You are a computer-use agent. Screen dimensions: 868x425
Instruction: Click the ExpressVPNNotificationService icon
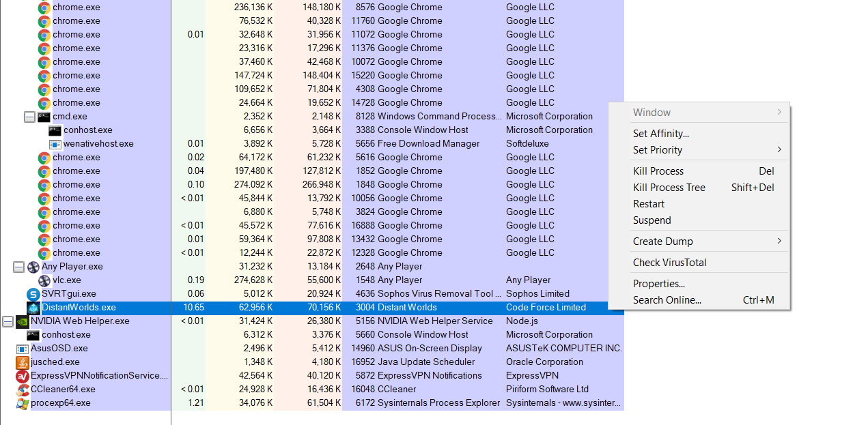pos(22,376)
